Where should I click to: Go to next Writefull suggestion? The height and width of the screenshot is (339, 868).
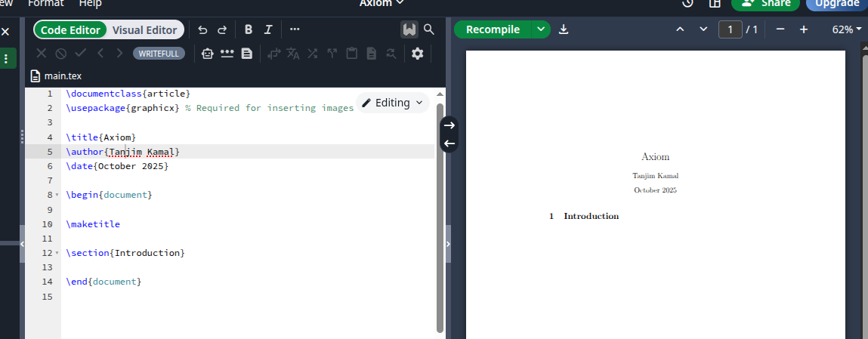click(x=119, y=54)
